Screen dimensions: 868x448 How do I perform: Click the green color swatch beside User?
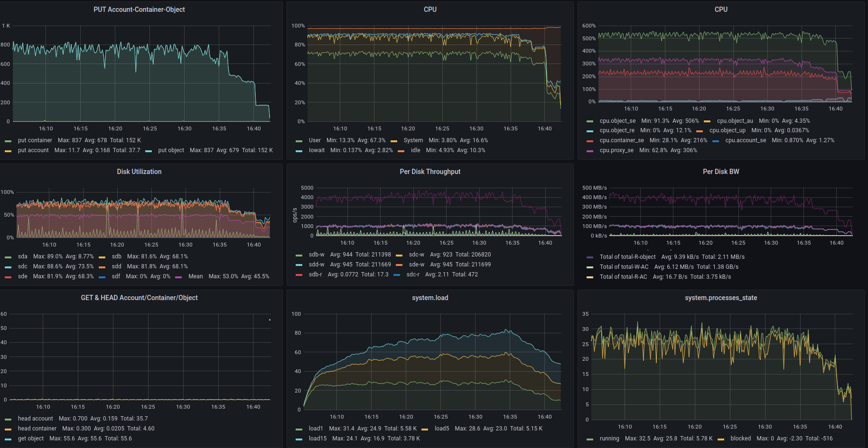pos(299,141)
